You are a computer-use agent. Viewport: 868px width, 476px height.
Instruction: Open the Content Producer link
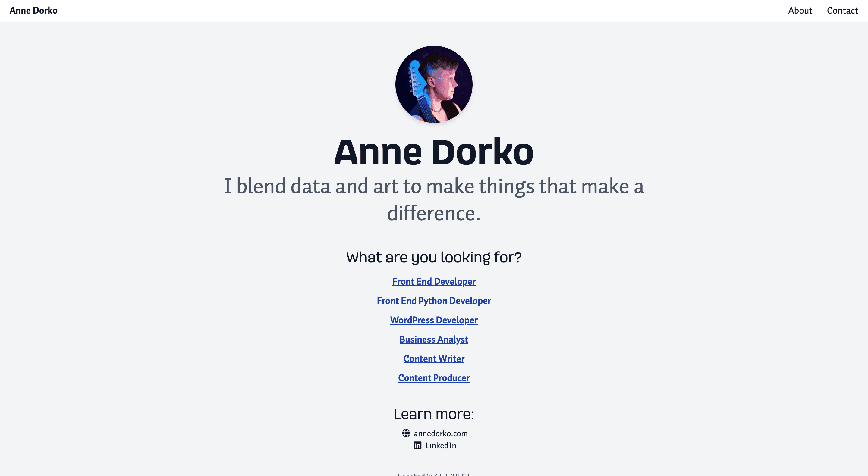coord(434,377)
